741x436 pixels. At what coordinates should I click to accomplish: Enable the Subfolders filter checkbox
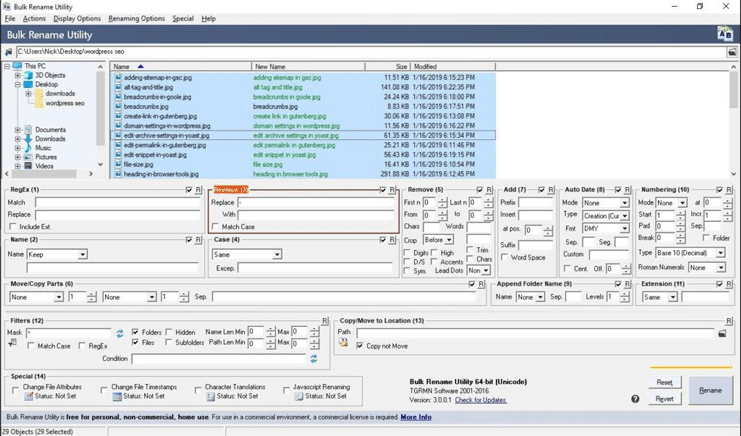(169, 342)
